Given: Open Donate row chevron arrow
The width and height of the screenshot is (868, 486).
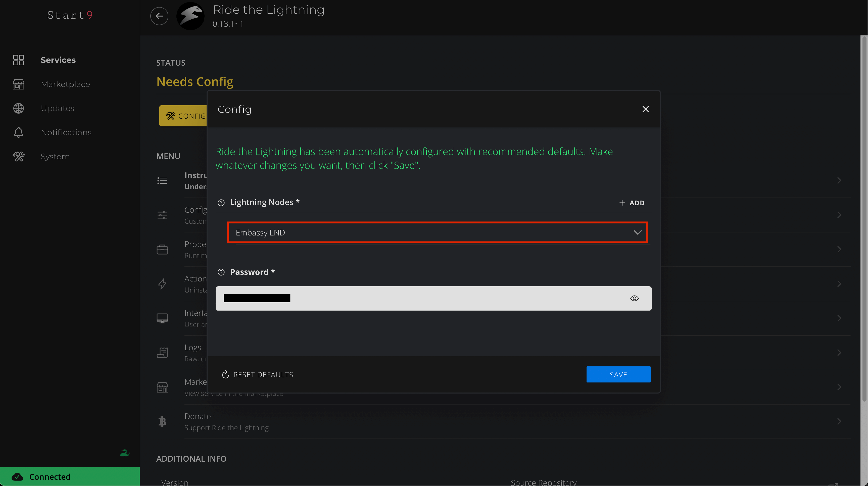Looking at the screenshot, I should click(839, 422).
